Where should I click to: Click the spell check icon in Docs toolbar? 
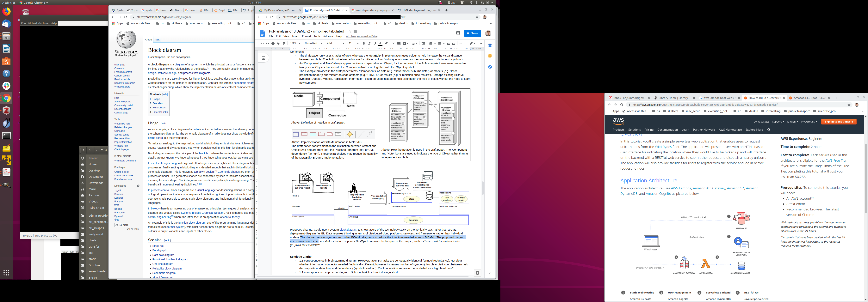click(278, 43)
